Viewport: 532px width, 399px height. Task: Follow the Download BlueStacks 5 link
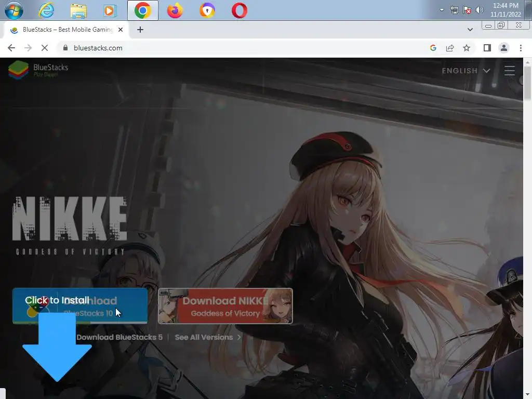[x=119, y=337]
